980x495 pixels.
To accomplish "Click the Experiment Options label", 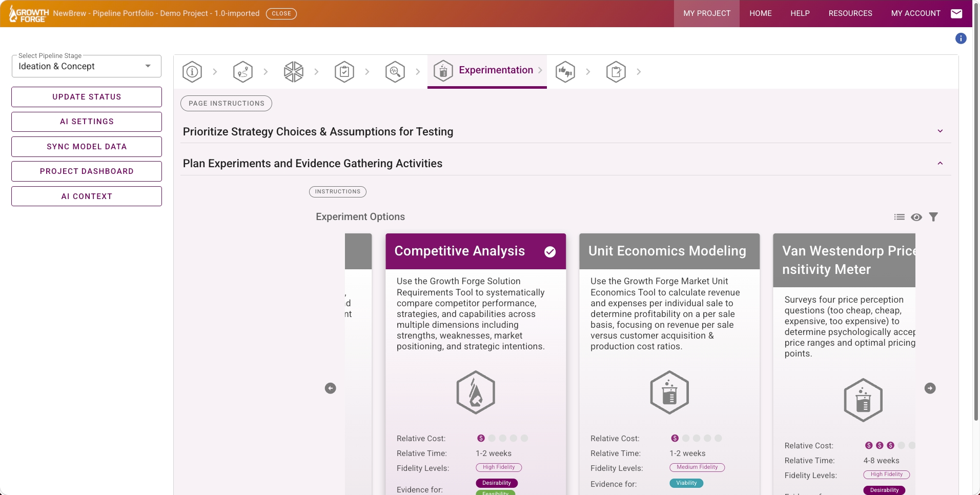I will (x=360, y=216).
